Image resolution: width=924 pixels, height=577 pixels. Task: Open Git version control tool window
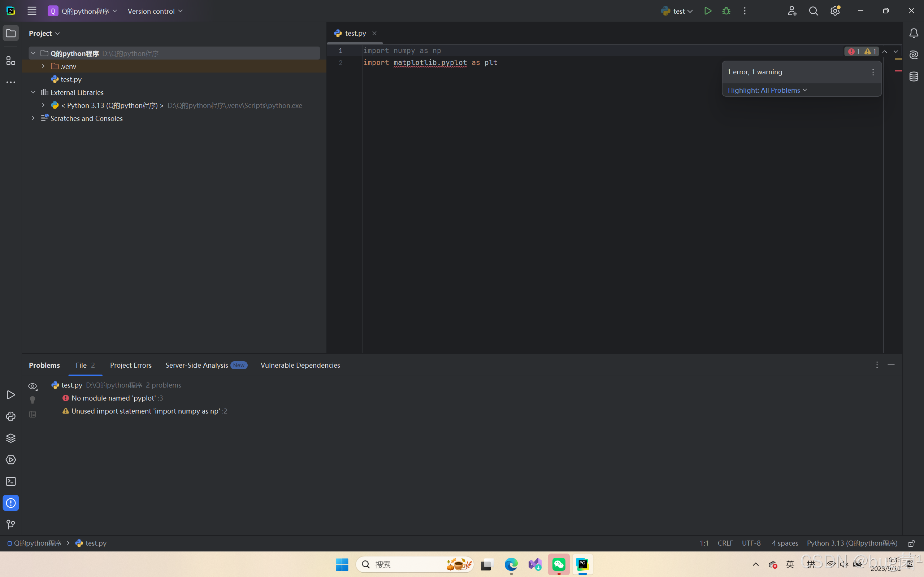click(x=11, y=525)
